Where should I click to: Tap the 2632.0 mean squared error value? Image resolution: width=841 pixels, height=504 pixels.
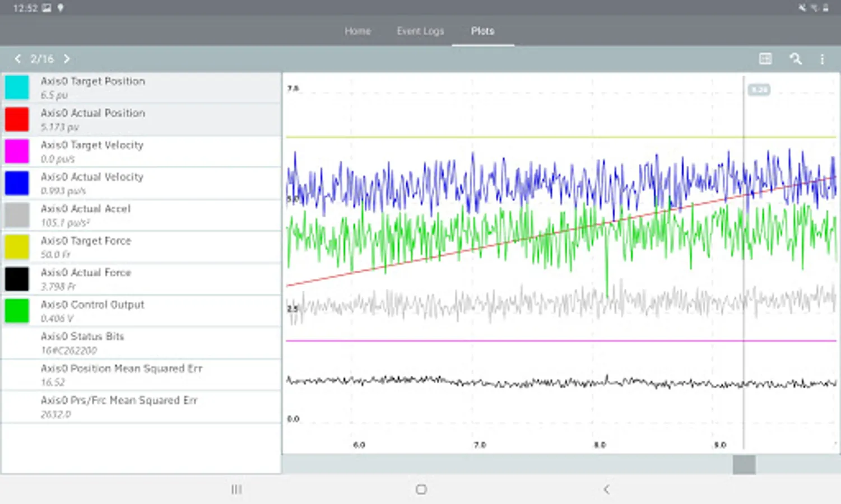(55, 414)
